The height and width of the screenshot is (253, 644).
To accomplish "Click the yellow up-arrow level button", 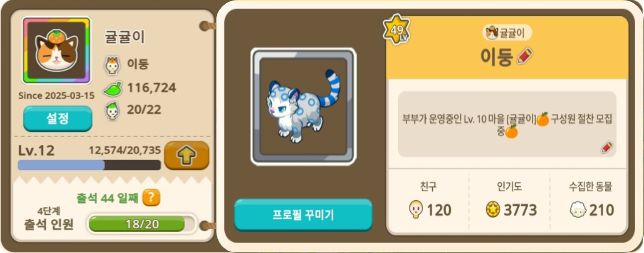I will [x=186, y=155].
